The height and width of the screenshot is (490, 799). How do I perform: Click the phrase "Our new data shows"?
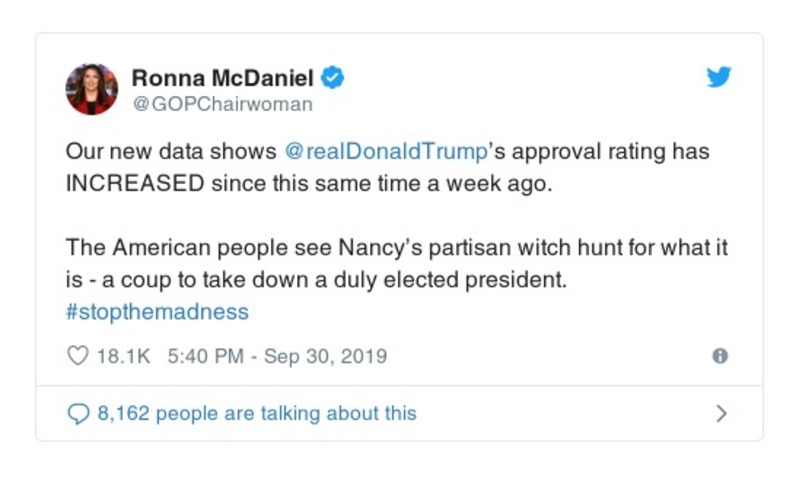[x=170, y=153]
